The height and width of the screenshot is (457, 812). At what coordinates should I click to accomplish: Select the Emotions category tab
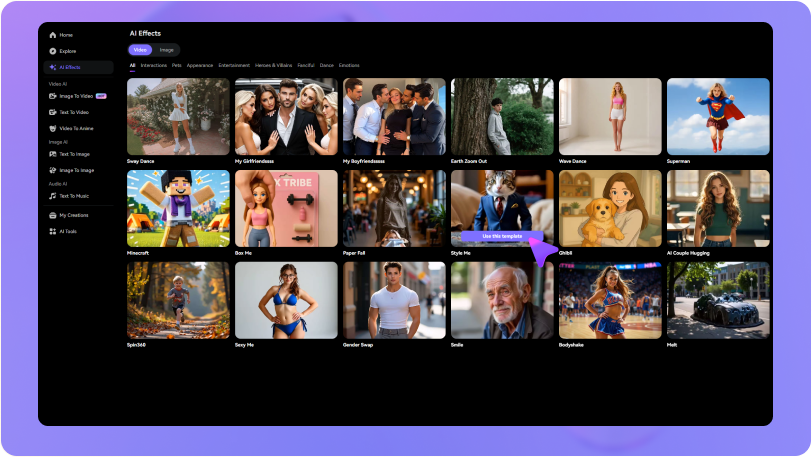coord(349,66)
